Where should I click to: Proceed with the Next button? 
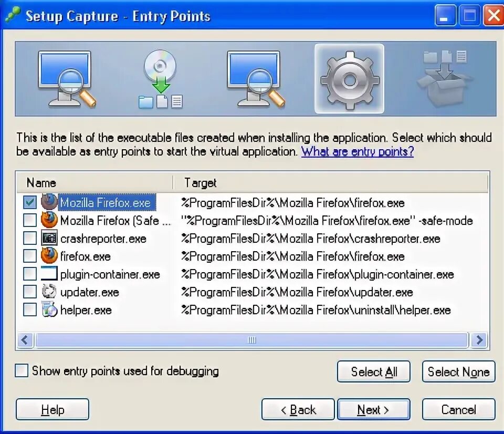pyautogui.click(x=374, y=409)
